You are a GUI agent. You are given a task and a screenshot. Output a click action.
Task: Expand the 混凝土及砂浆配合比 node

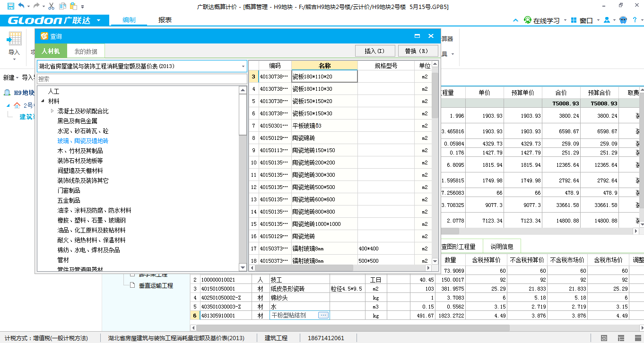52,111
